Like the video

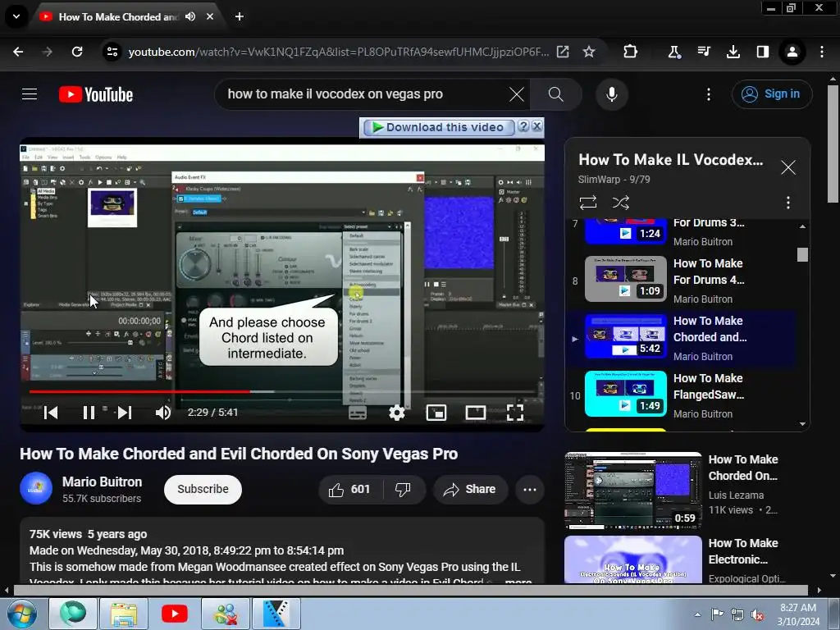tap(349, 489)
